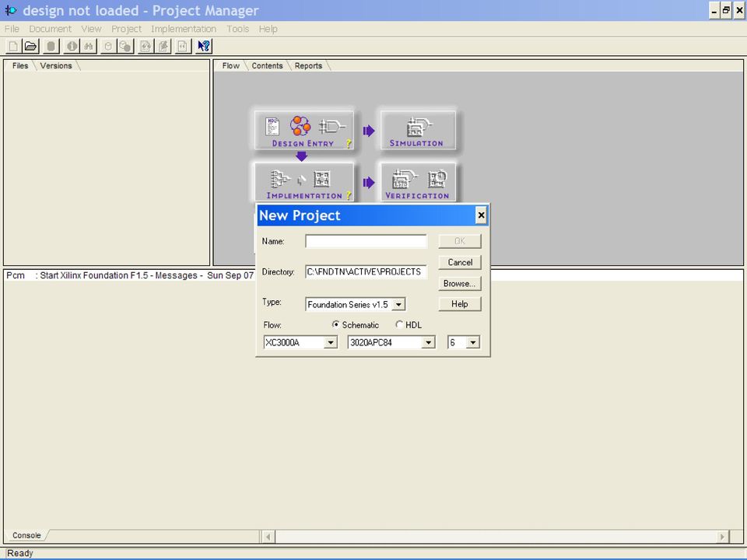Click the New document toolbar icon

click(13, 46)
